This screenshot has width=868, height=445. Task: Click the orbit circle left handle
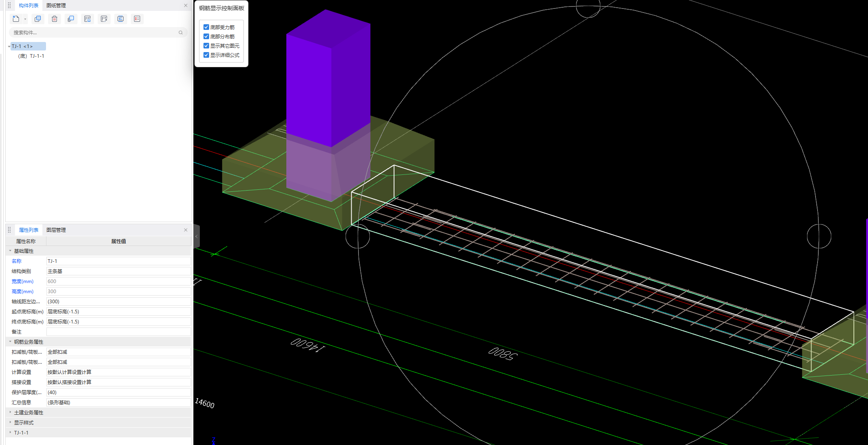[358, 236]
